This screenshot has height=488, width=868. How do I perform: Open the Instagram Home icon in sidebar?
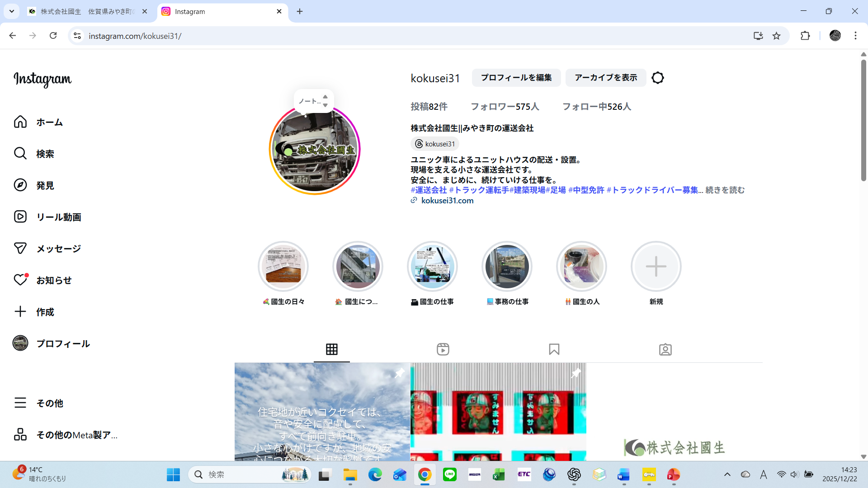click(20, 122)
